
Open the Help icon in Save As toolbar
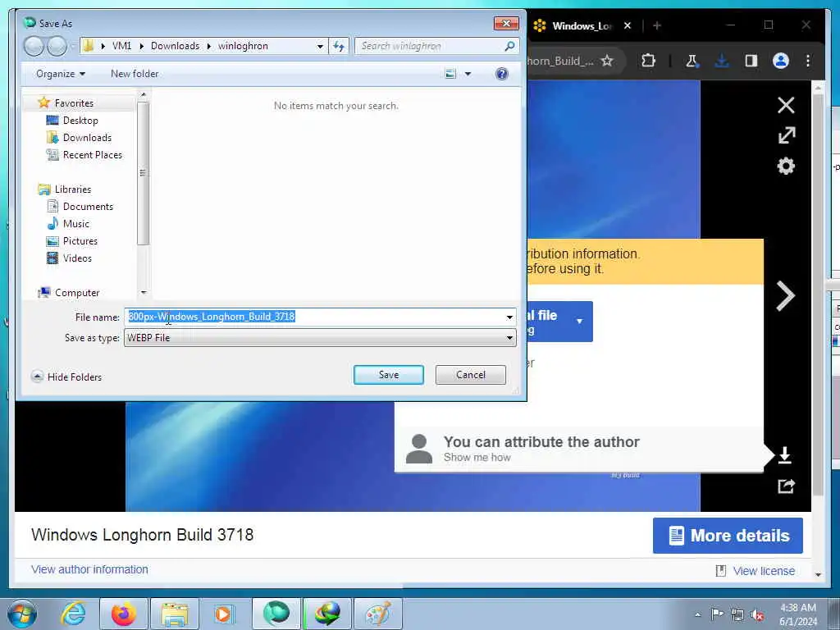pyautogui.click(x=501, y=74)
